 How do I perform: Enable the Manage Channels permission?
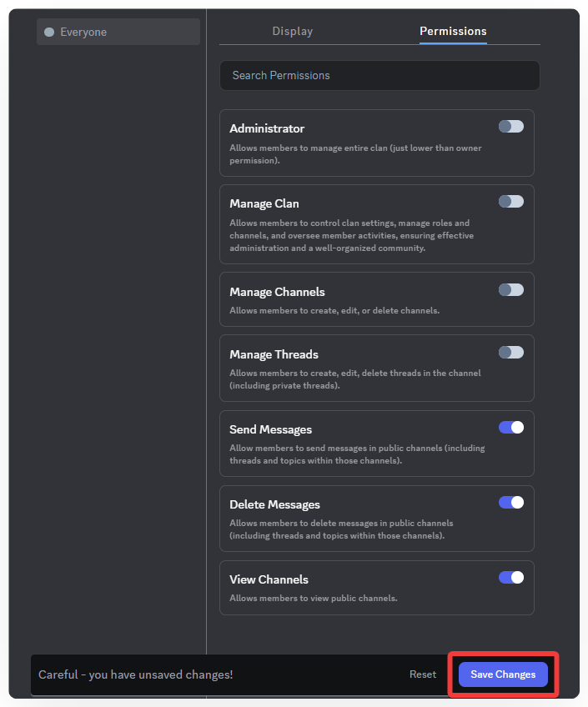511,290
